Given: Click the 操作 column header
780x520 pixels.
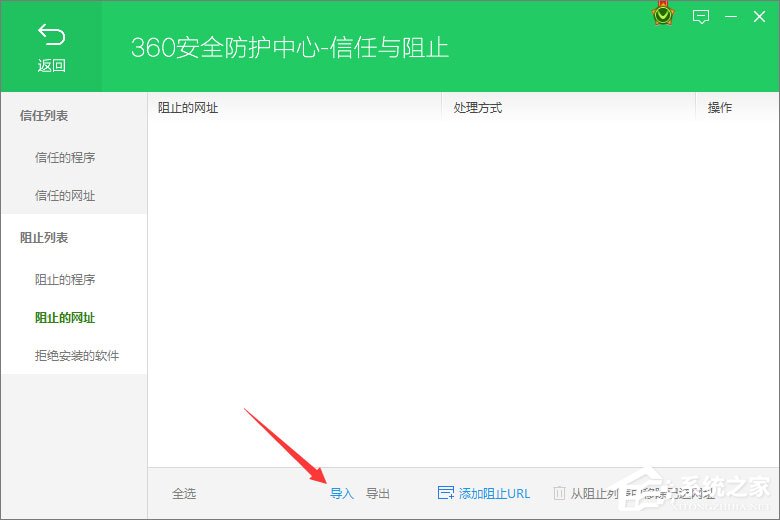Looking at the screenshot, I should point(720,108).
